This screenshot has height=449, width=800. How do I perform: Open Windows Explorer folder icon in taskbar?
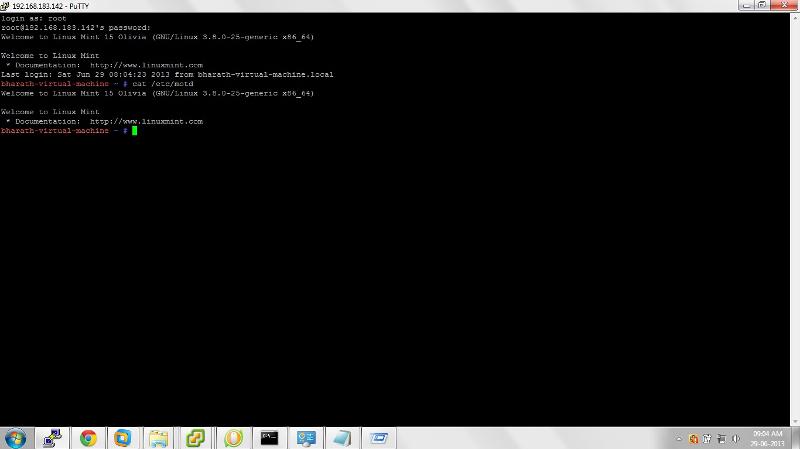(158, 438)
